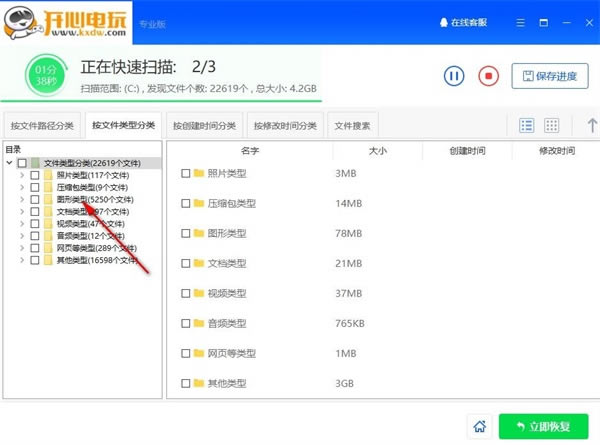
Task: Click the 01分38秒 scan timer circle
Action: coord(46,75)
